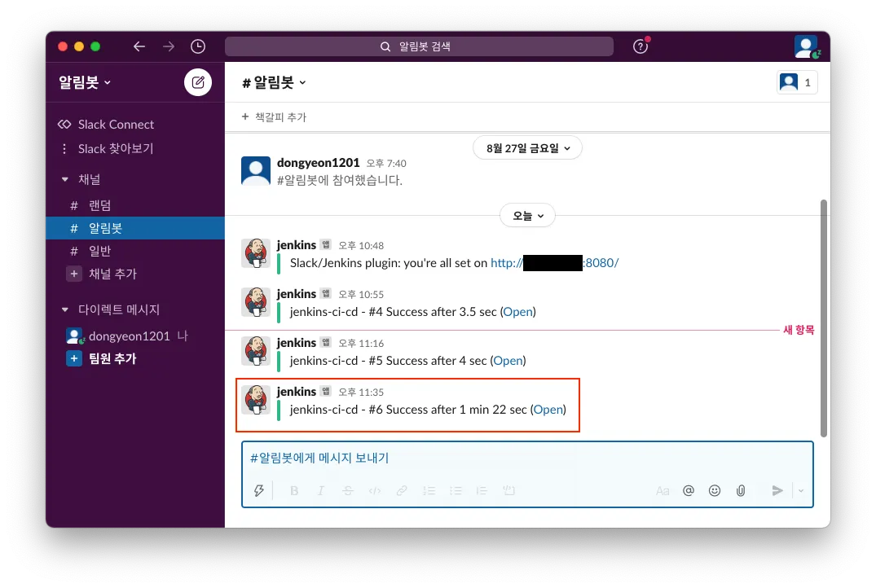Open link for build #6 message
Image resolution: width=876 pixels, height=588 pixels.
coord(548,410)
